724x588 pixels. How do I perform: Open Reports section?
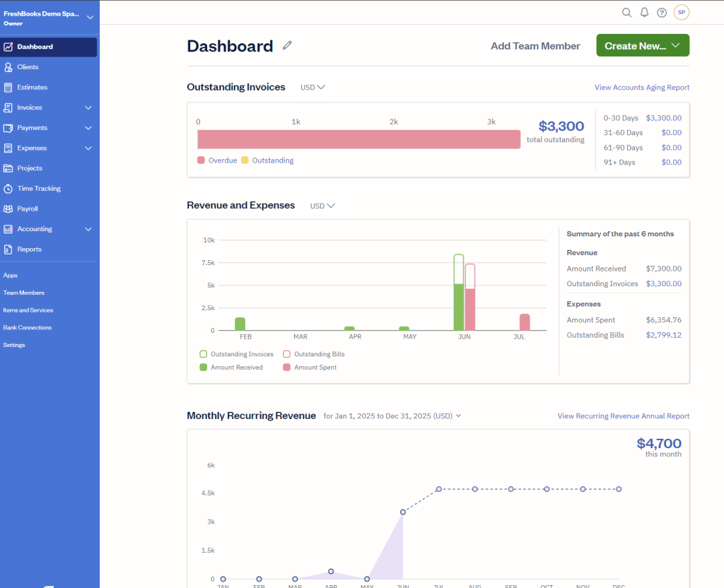29,249
